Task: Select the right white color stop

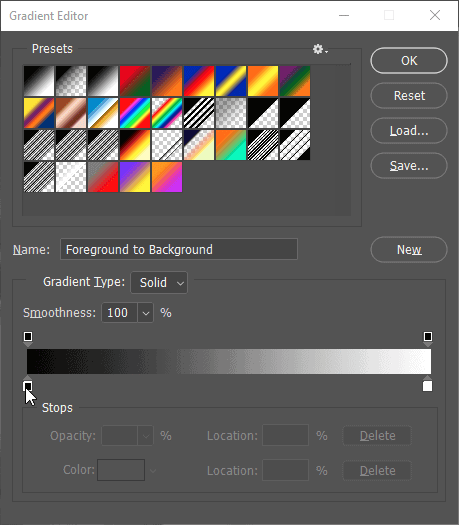Action: click(428, 384)
